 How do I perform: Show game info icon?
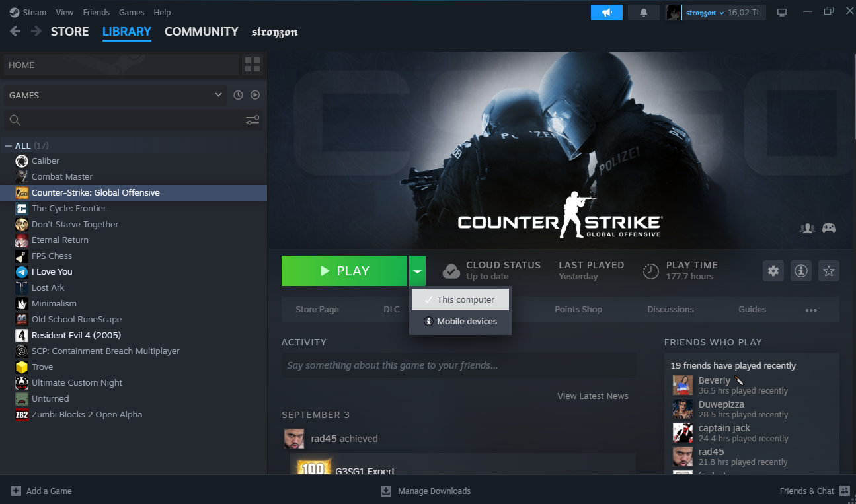point(801,271)
